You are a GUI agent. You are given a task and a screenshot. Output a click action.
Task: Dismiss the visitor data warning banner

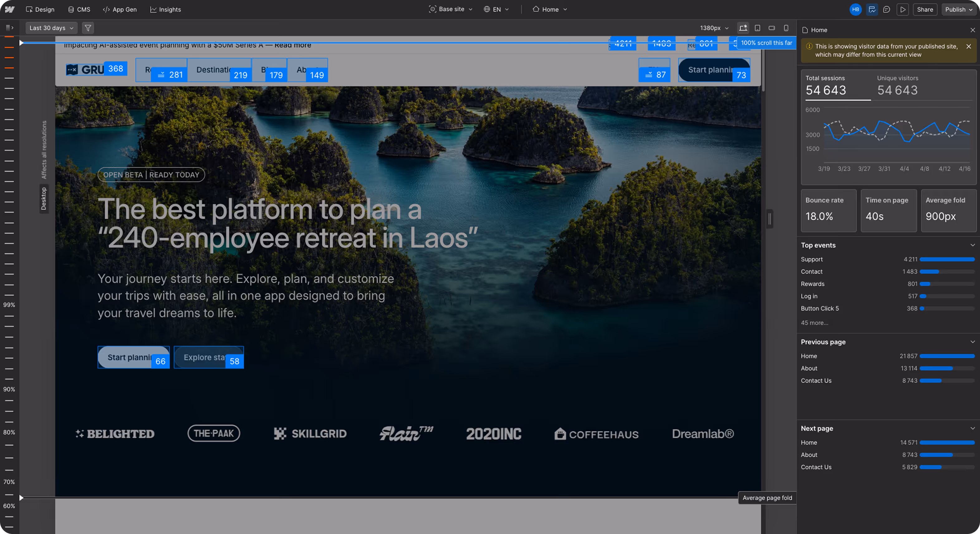point(968,46)
